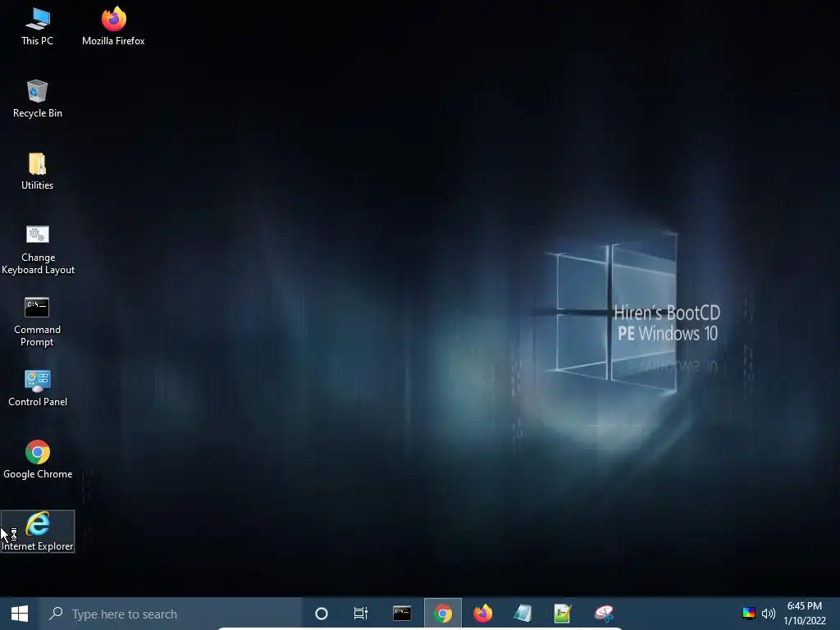Select the This PC desktop icon

point(38,26)
